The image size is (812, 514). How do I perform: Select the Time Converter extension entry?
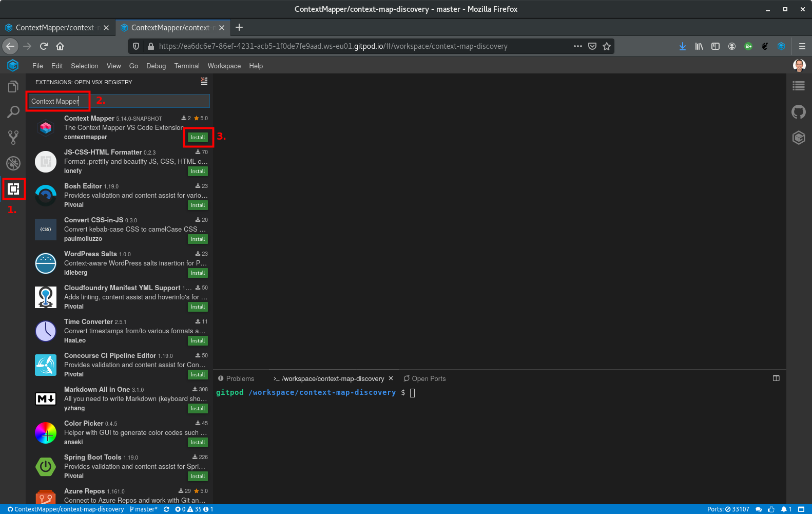point(119,331)
